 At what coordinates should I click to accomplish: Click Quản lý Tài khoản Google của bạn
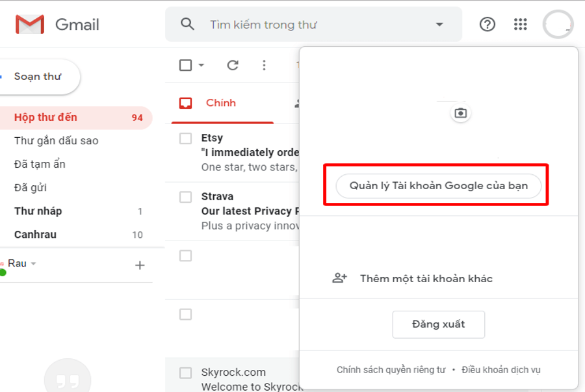(438, 186)
